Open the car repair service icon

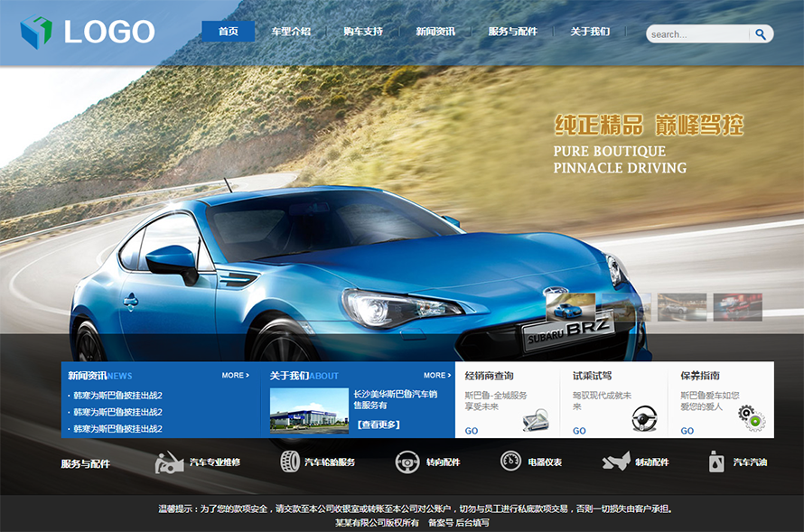point(169,462)
